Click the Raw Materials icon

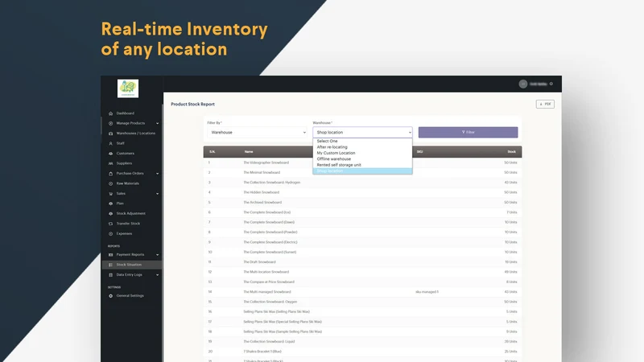coord(110,183)
